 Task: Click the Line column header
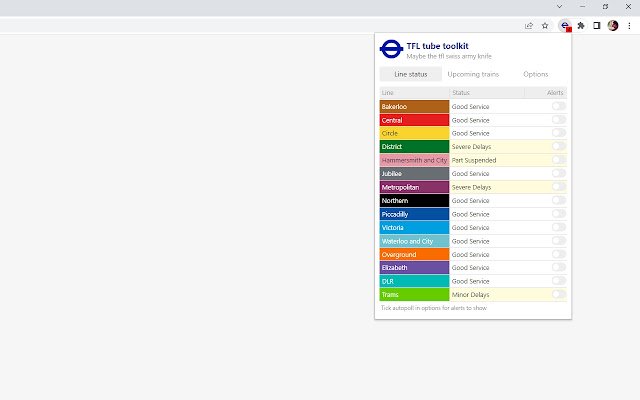(x=414, y=93)
